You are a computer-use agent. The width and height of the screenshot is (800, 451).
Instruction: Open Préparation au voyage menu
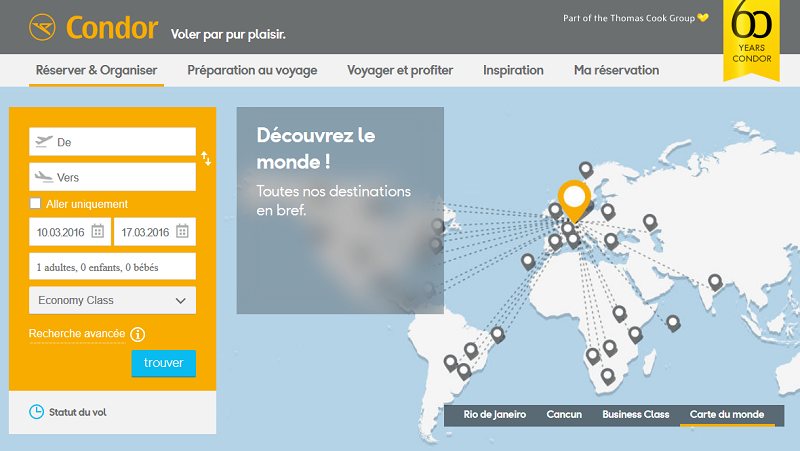coord(252,70)
